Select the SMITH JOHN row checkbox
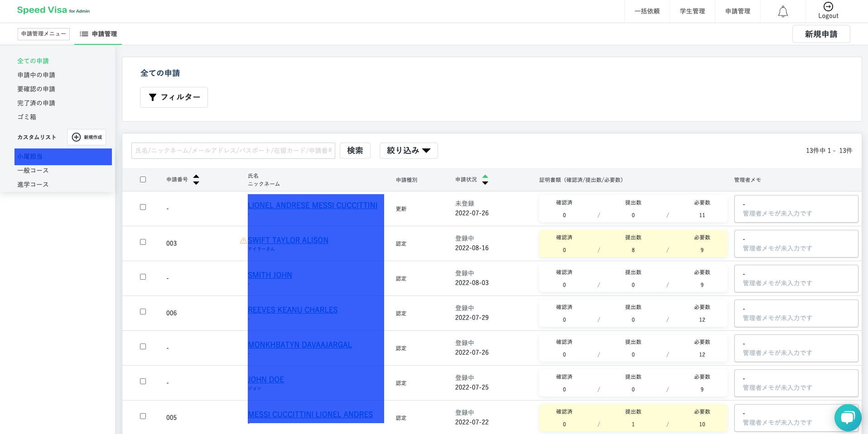 click(x=143, y=277)
